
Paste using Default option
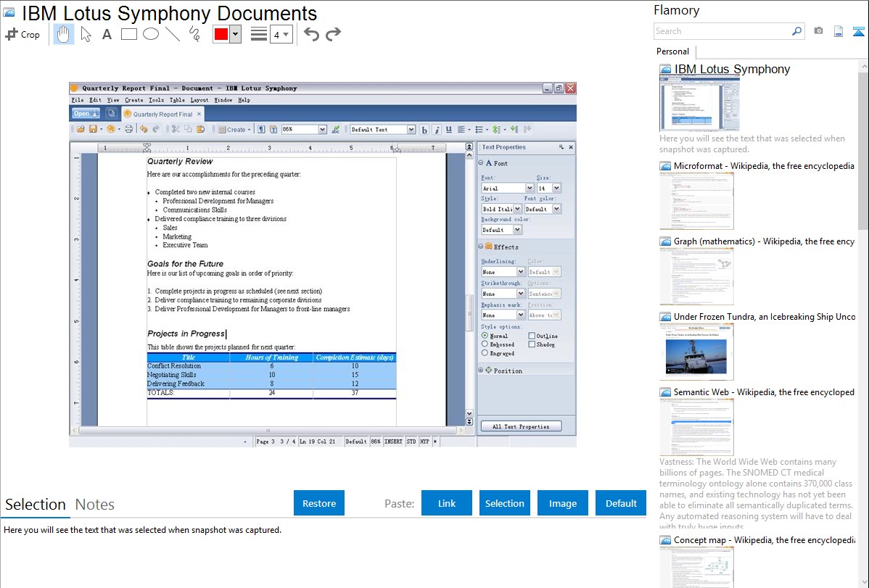click(x=621, y=503)
